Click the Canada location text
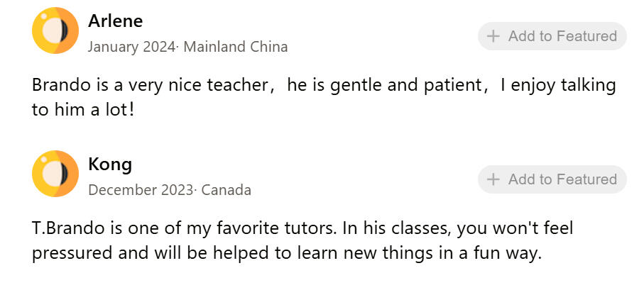The height and width of the screenshot is (290, 644). pyautogui.click(x=227, y=191)
